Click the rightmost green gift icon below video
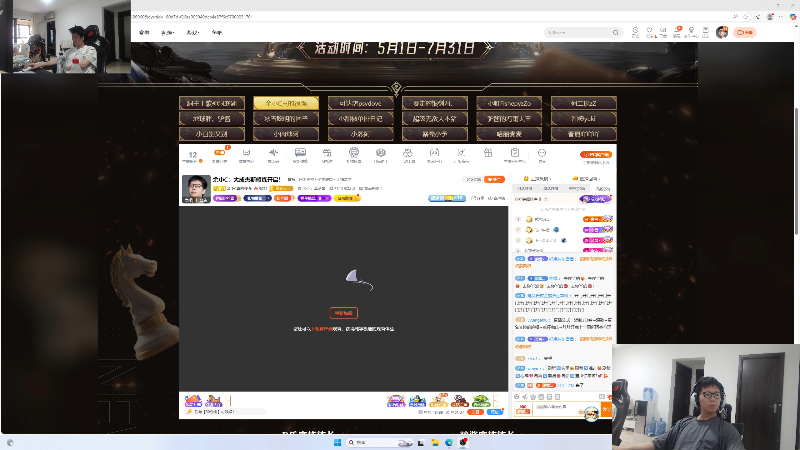The width and height of the screenshot is (800, 450). point(481,401)
